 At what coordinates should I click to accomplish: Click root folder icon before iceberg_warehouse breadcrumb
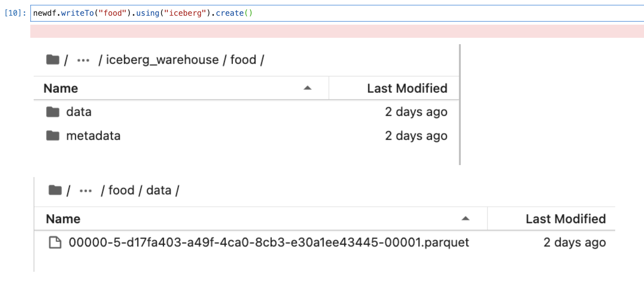click(53, 60)
